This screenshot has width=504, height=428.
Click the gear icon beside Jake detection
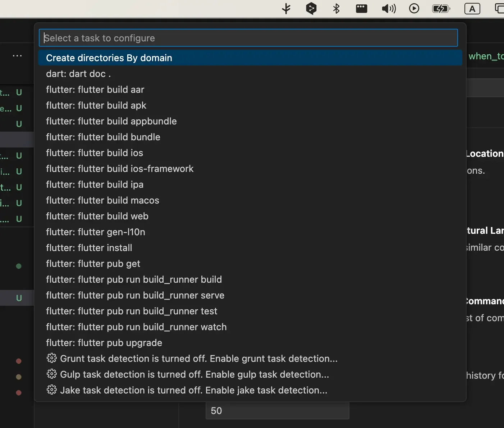(52, 390)
